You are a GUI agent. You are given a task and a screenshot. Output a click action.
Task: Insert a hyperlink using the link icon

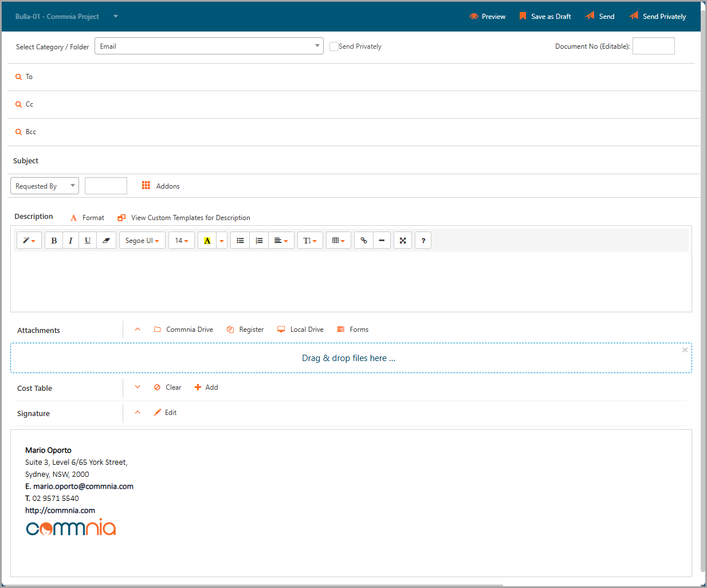click(364, 241)
